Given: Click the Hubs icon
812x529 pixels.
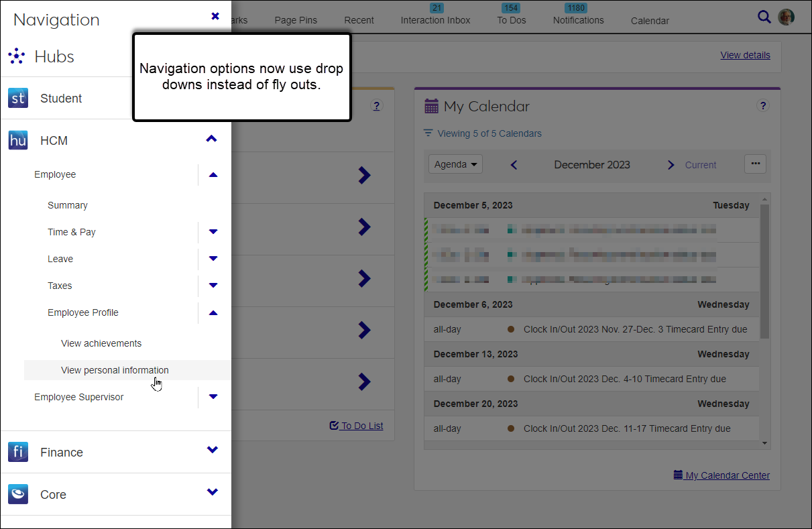Looking at the screenshot, I should click(17, 56).
